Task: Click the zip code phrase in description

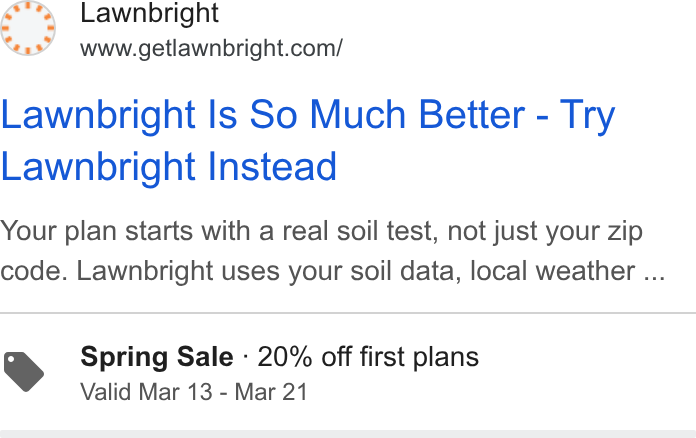Action: [x=625, y=231]
